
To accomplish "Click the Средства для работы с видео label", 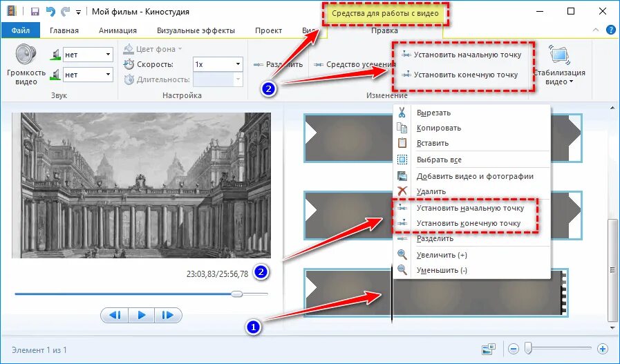I will [385, 13].
